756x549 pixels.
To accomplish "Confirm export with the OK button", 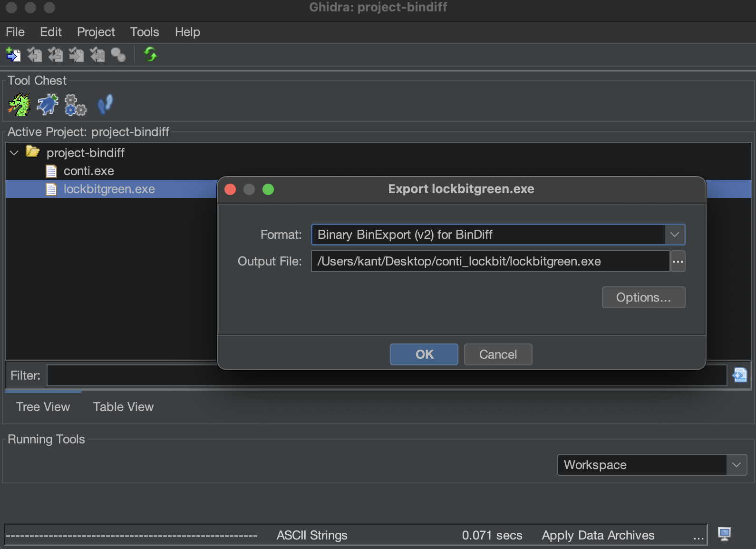I will coord(424,354).
